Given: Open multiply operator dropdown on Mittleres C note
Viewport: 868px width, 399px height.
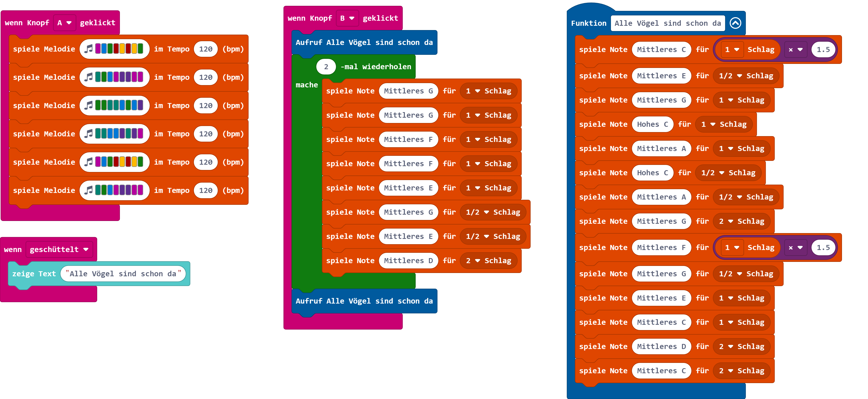Looking at the screenshot, I should click(795, 49).
